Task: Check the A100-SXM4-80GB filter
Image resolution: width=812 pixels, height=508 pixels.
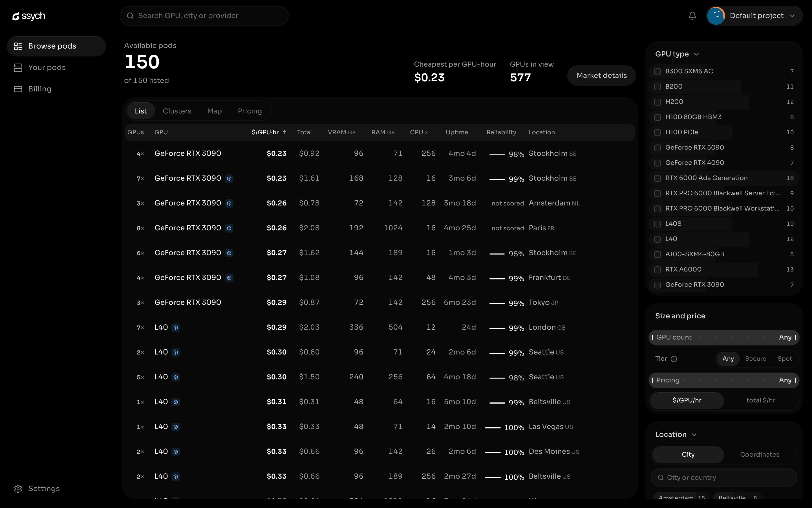Action: tap(657, 254)
